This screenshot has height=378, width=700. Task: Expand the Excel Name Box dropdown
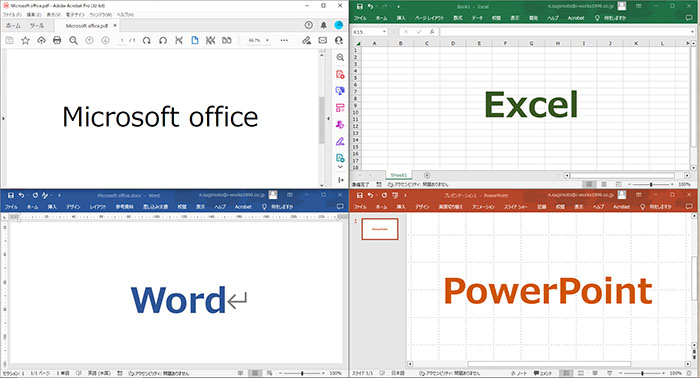point(384,32)
